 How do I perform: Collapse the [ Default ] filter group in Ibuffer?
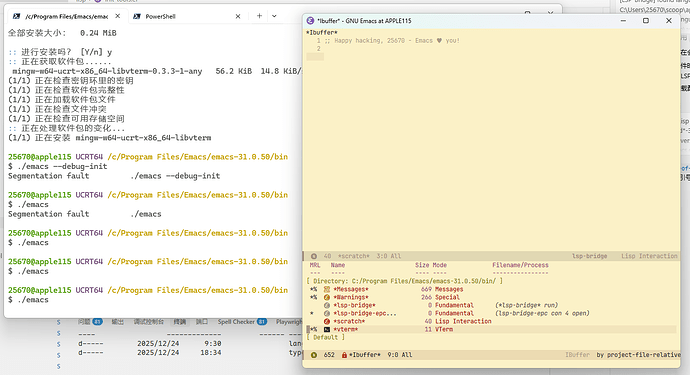pos(326,338)
